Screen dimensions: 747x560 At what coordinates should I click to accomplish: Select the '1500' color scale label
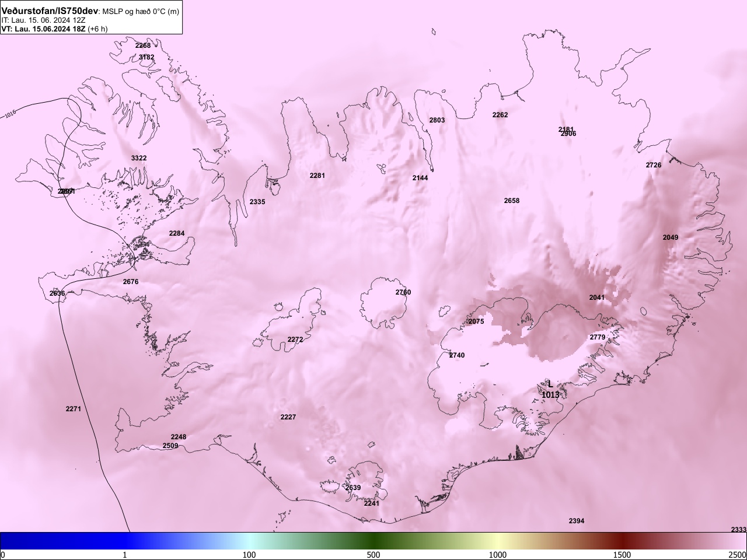[622, 554]
